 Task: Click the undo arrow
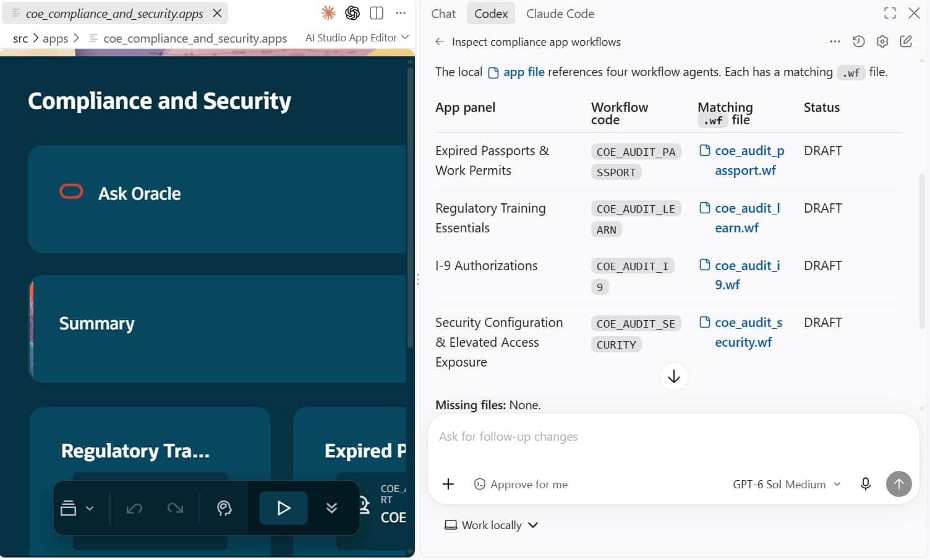coord(134,508)
